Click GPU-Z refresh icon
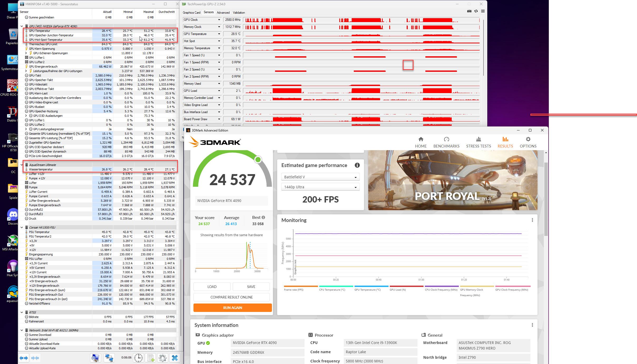Screen dimensions: 637x364 476,11
